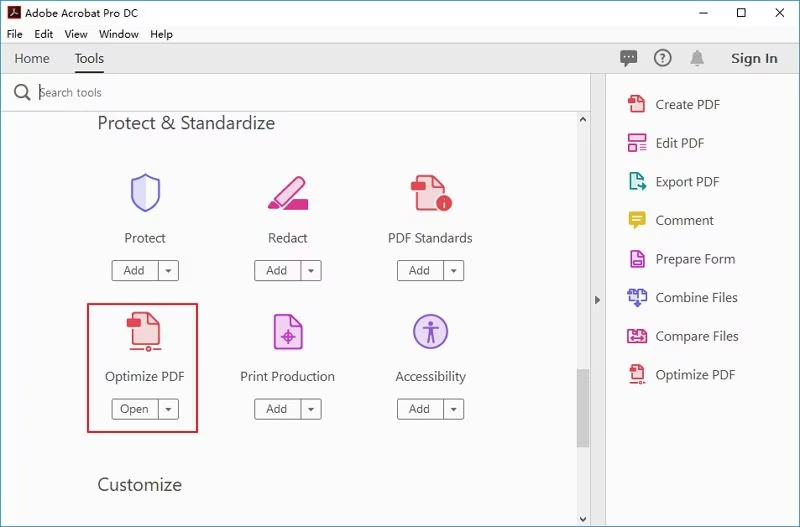Open the File menu
800x527 pixels.
[14, 34]
